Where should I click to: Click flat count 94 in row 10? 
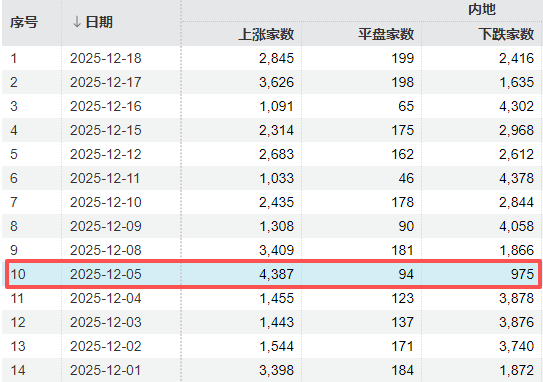coord(406,274)
